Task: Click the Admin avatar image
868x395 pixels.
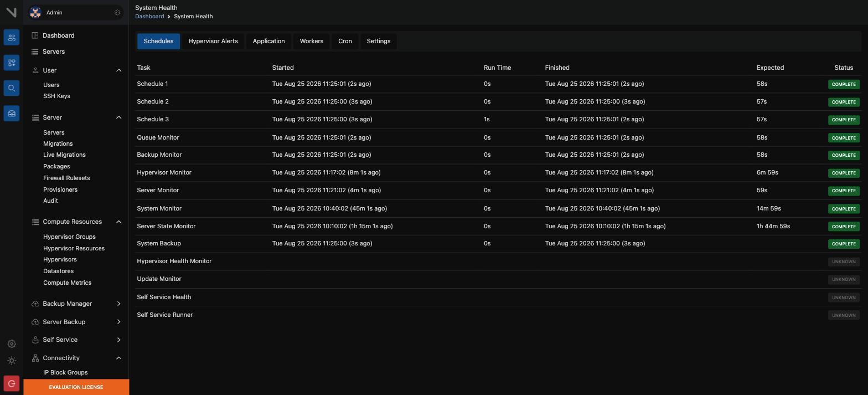Action: pos(35,12)
